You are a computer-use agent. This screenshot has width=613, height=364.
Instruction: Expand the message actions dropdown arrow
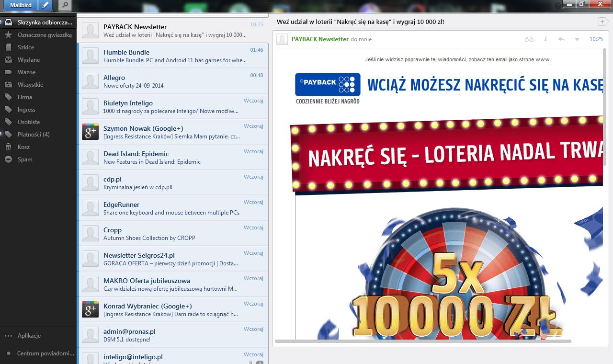click(577, 39)
